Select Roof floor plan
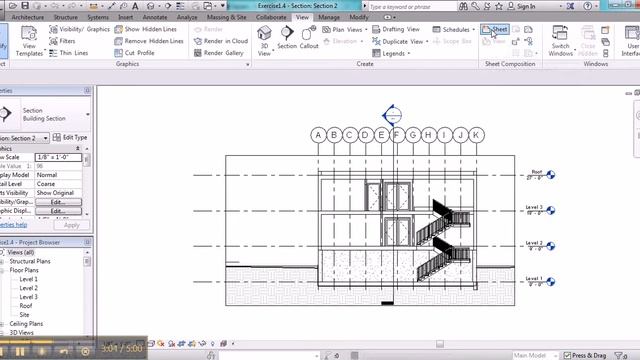This screenshot has width=640, height=360. coord(25,306)
